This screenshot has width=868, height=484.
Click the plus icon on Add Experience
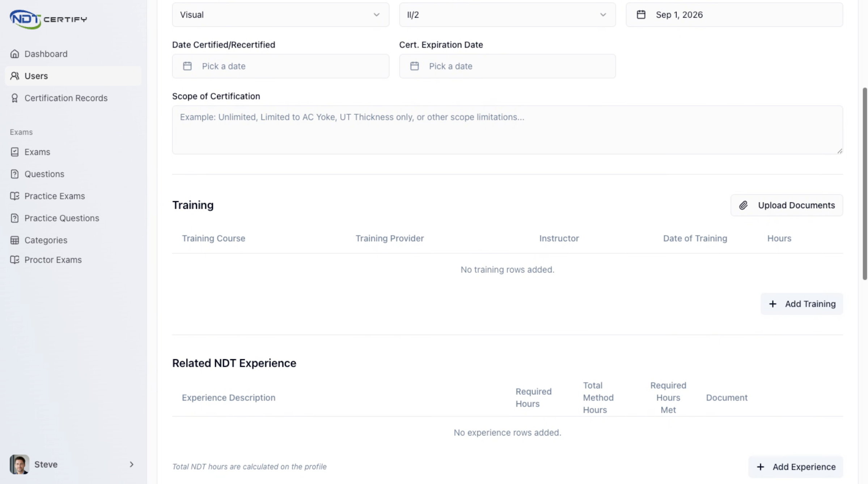point(760,467)
